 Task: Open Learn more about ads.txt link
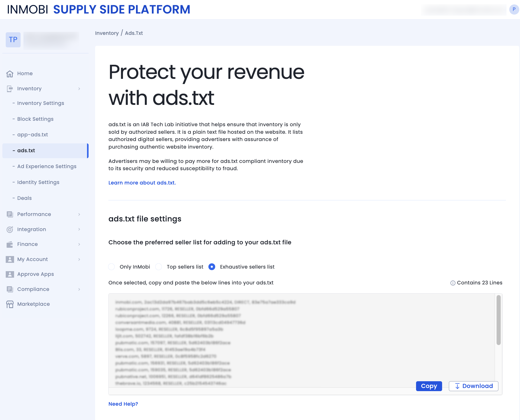coord(142,183)
